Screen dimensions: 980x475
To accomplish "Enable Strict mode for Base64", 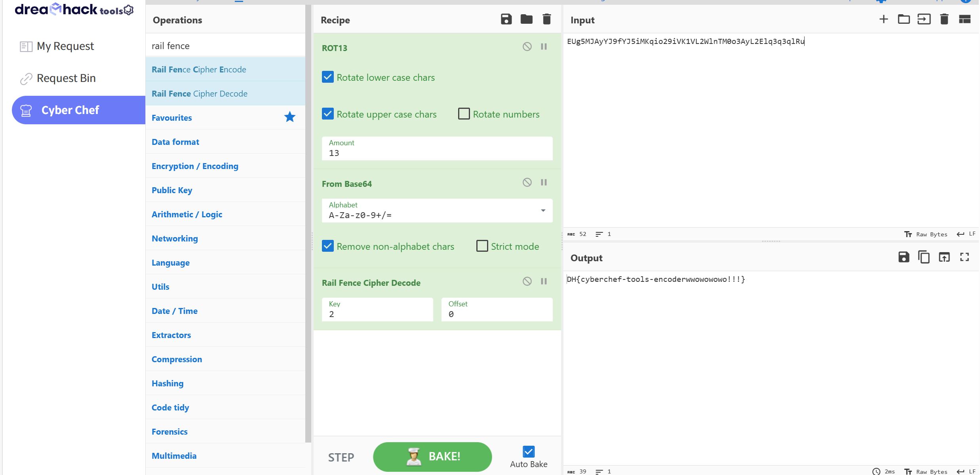I will pos(482,246).
